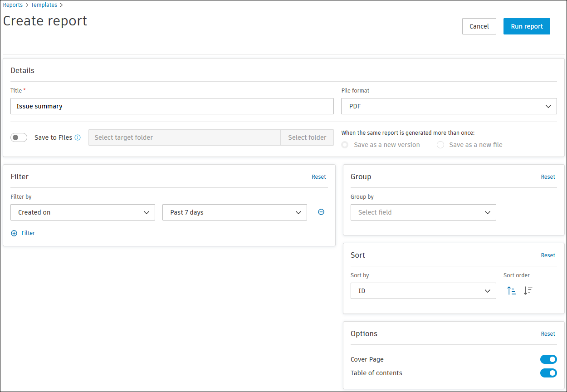Click the Select target folder field
The width and height of the screenshot is (567, 392).
[x=185, y=137]
